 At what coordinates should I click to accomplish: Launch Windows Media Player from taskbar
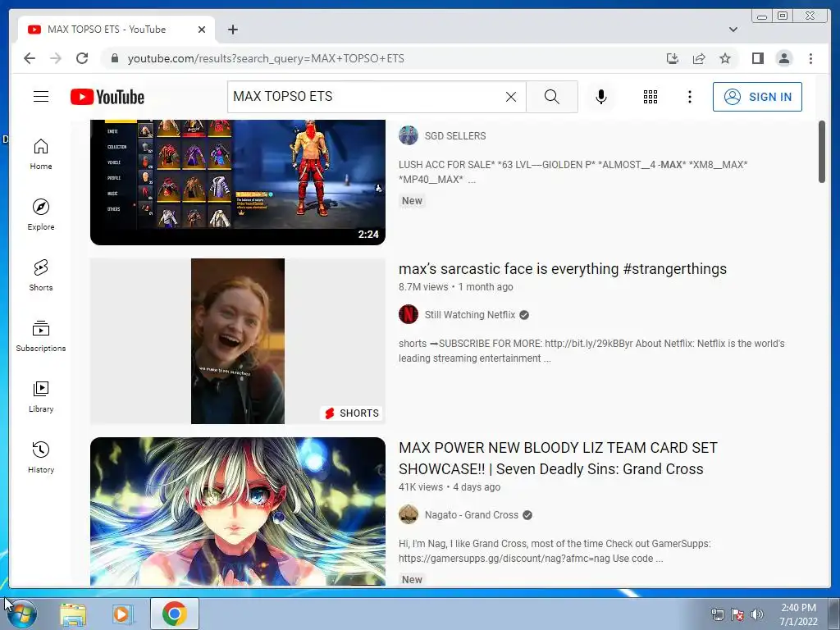[x=122, y=614]
